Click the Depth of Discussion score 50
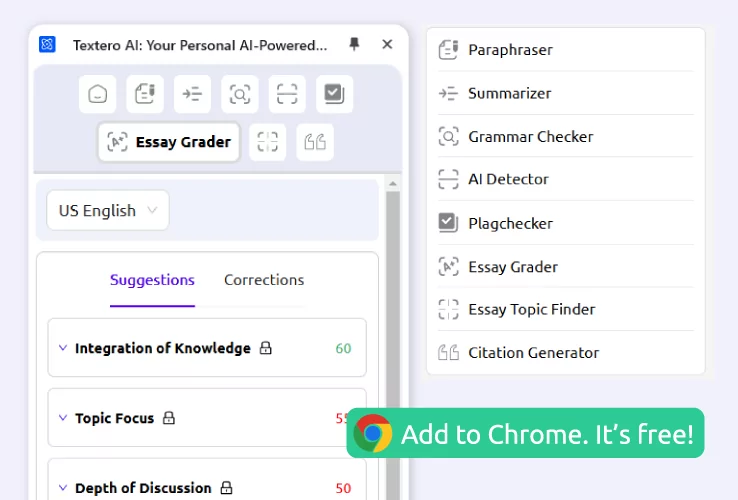The image size is (738, 500). coord(343,488)
